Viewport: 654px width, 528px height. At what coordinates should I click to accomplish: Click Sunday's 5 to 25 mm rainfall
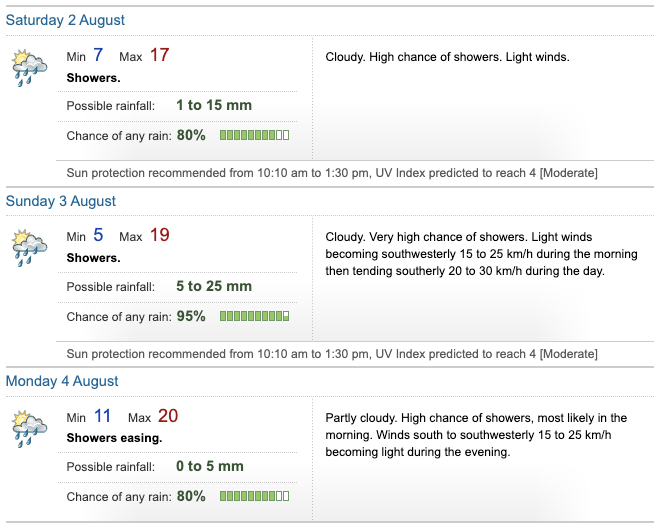click(x=214, y=286)
